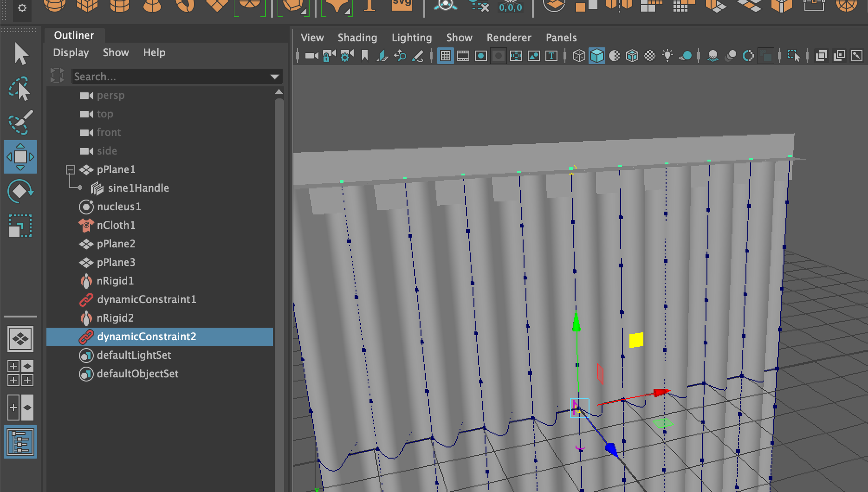This screenshot has height=492, width=868.
Task: Toggle Use All Lights bulb icon
Action: tap(667, 56)
